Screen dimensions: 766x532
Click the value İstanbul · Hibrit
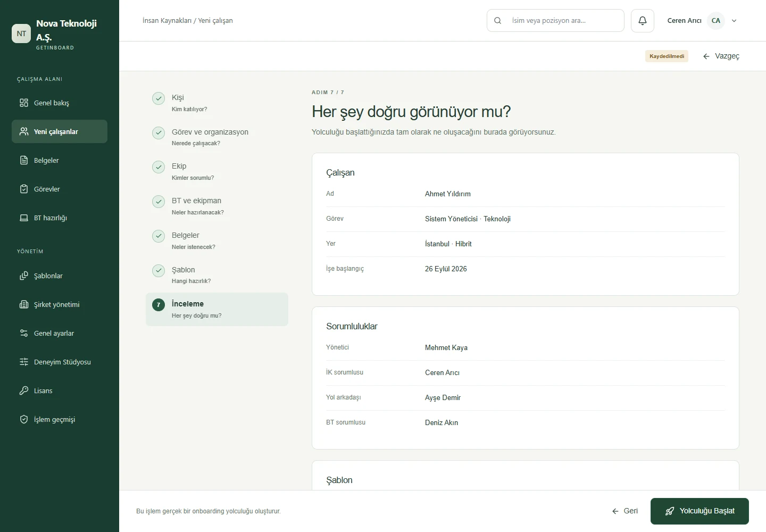(x=448, y=244)
